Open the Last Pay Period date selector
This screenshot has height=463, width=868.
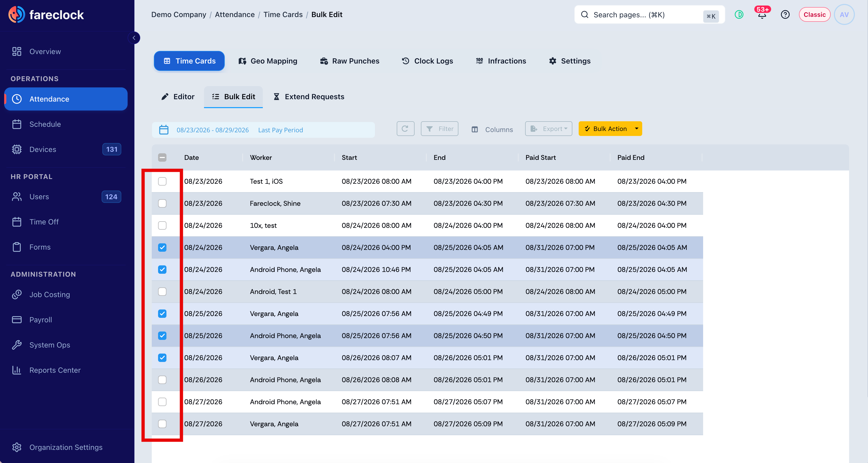[x=280, y=130]
